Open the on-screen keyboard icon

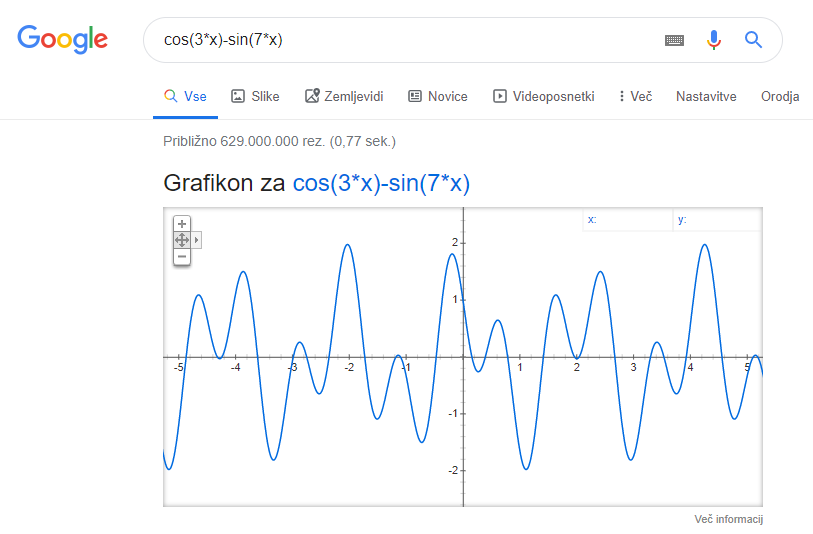[674, 40]
